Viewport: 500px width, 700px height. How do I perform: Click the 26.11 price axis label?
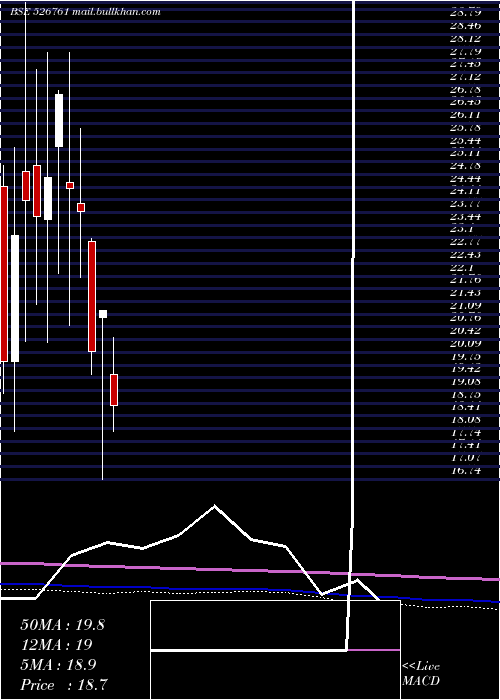pos(466,115)
